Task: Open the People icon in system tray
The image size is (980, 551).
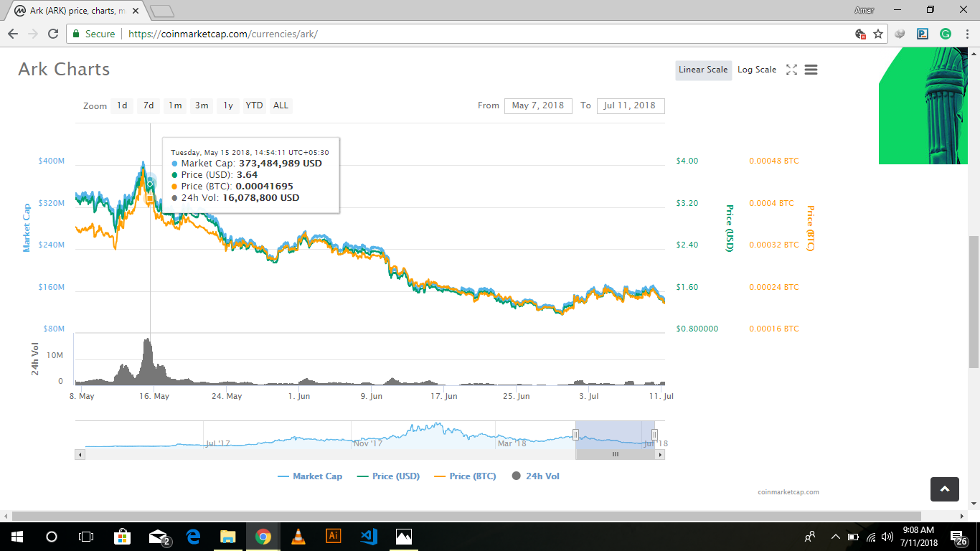Action: click(x=810, y=536)
